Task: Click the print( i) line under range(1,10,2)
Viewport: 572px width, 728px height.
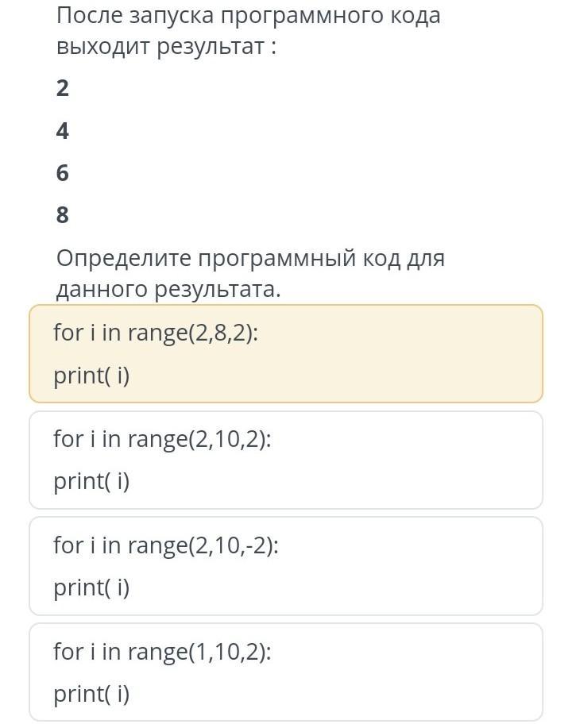Action: [91, 694]
